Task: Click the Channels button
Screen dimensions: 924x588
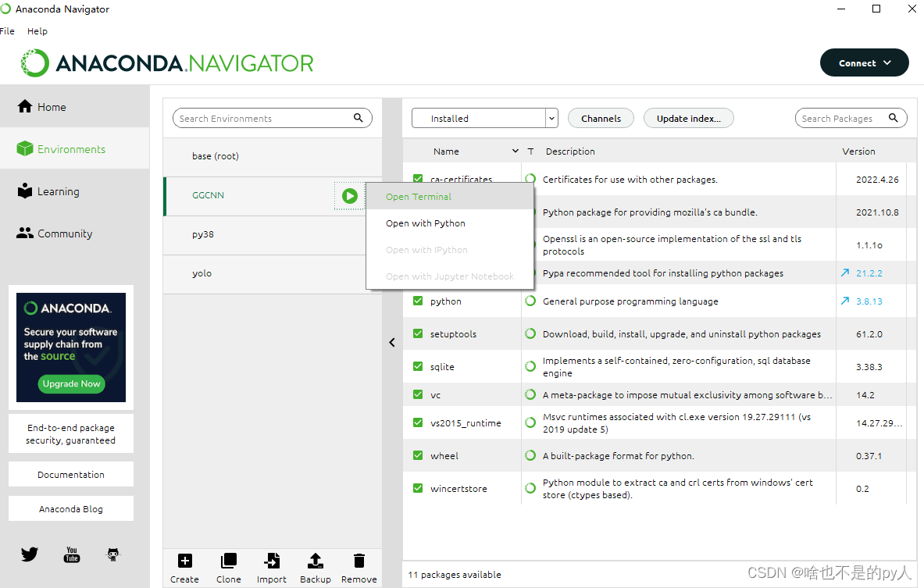Action: point(601,118)
